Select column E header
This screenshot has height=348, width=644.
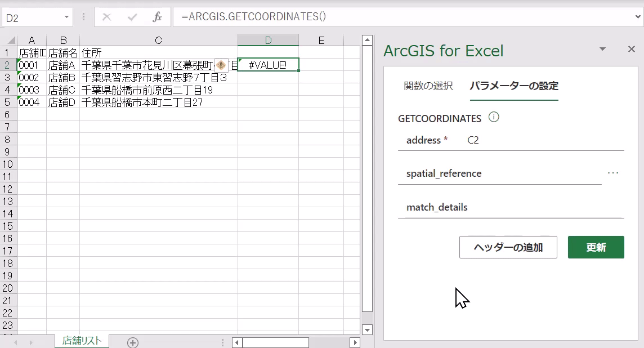pos(321,41)
